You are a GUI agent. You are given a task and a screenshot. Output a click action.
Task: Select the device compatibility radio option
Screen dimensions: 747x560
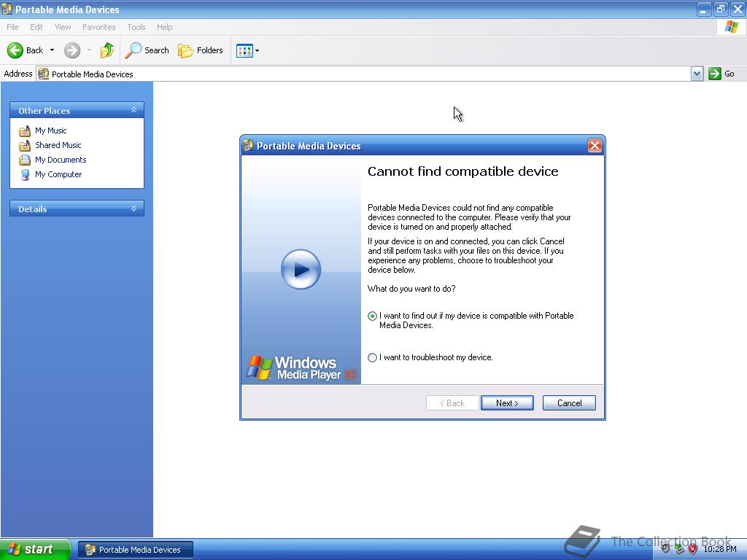point(373,316)
